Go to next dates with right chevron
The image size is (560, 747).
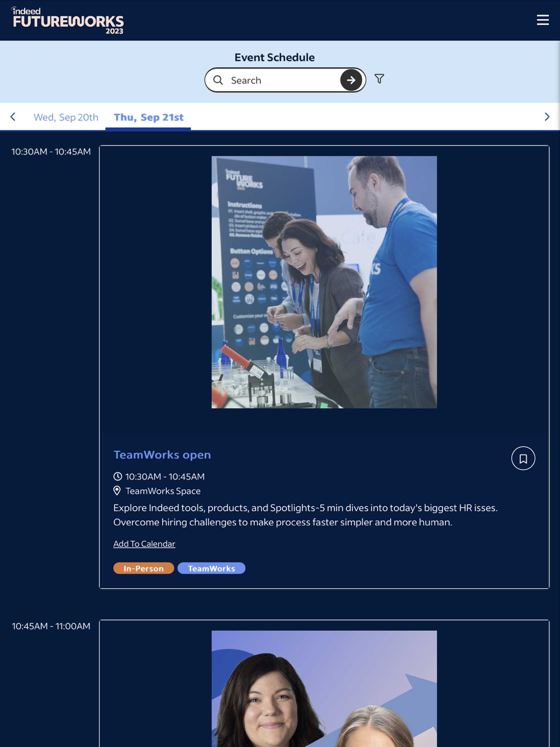547,116
